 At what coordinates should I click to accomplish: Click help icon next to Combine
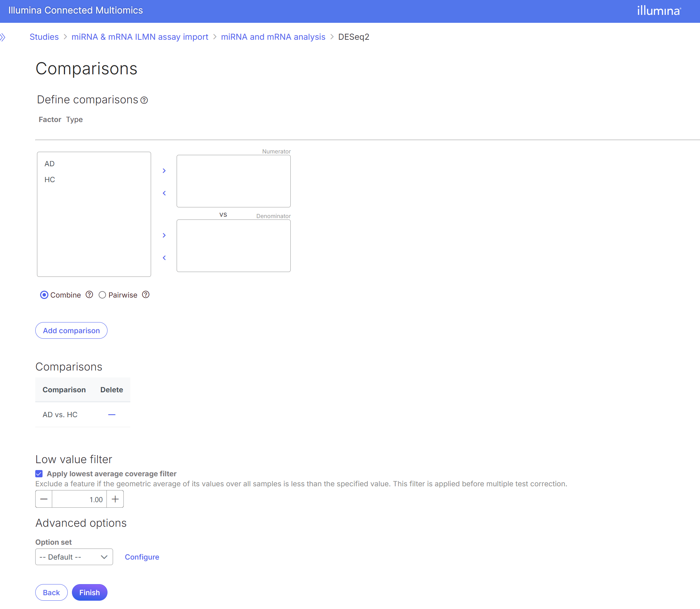click(90, 294)
